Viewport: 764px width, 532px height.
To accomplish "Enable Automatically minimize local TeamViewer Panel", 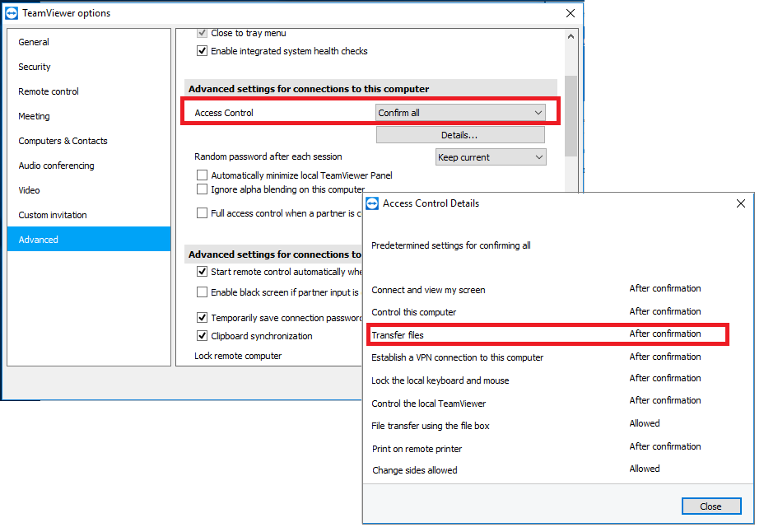I will 202,175.
